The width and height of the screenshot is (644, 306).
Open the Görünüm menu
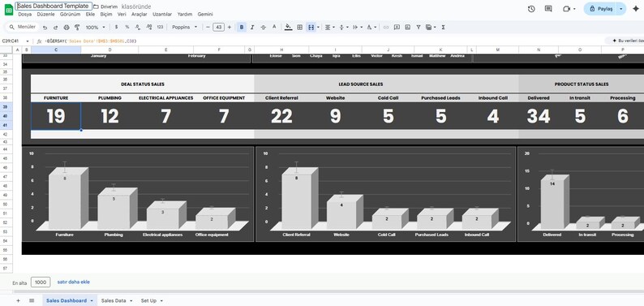[71, 14]
